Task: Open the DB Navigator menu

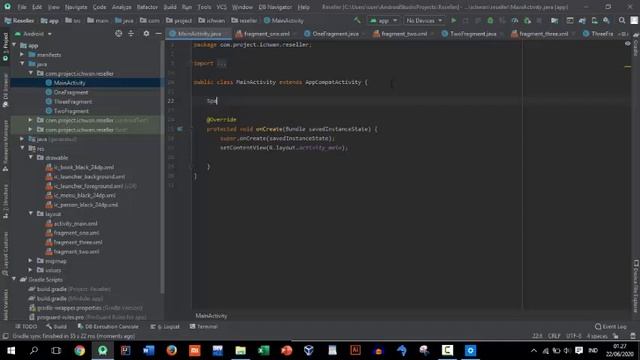Action: 275,7
